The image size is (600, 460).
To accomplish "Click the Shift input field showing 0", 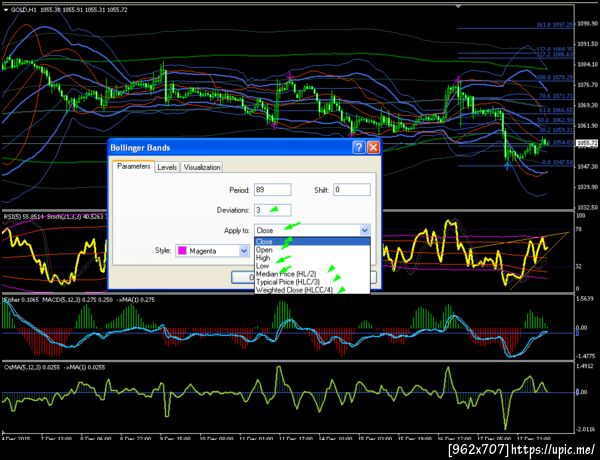I will [x=352, y=189].
